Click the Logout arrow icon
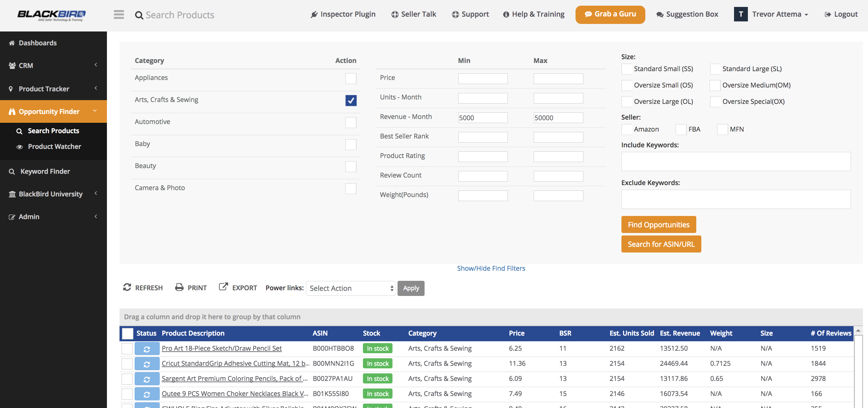This screenshot has height=408, width=868. point(827,14)
